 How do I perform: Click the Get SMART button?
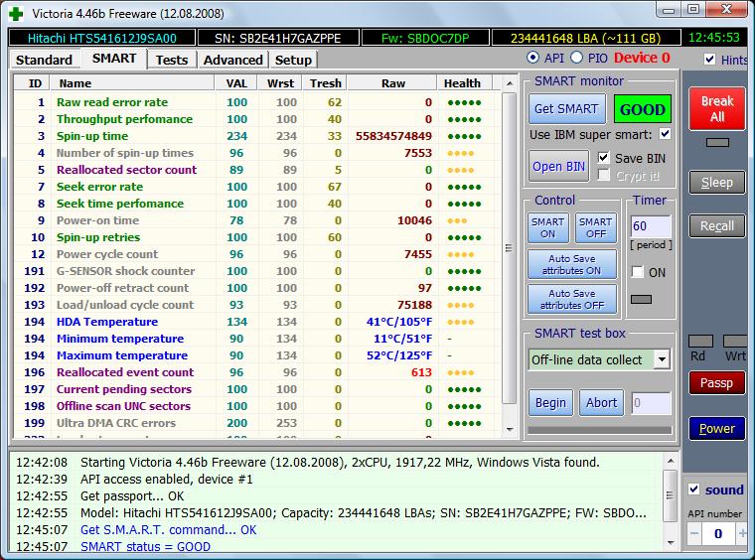566,109
